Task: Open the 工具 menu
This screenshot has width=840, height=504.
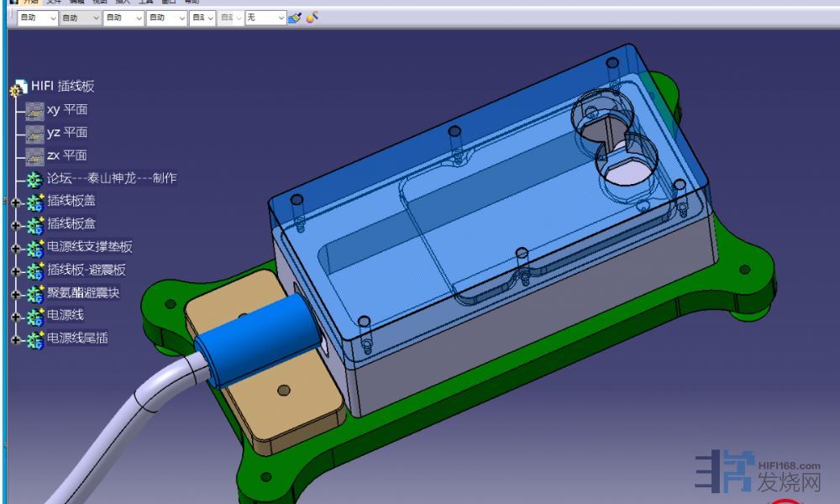Action: pyautogui.click(x=146, y=2)
